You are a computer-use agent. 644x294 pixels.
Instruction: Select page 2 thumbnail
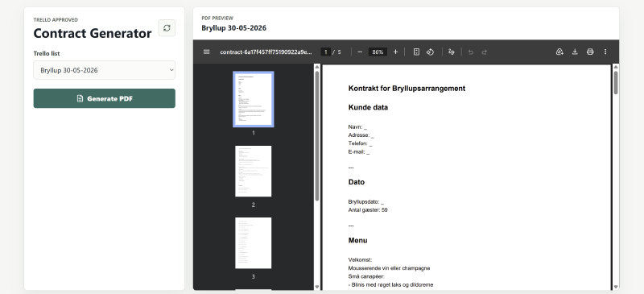pyautogui.click(x=254, y=171)
